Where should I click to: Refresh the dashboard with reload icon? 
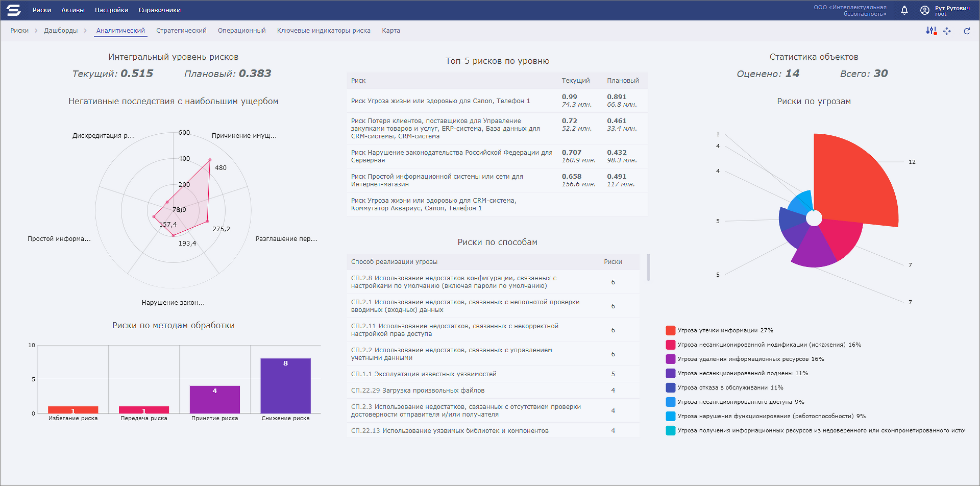point(967,31)
